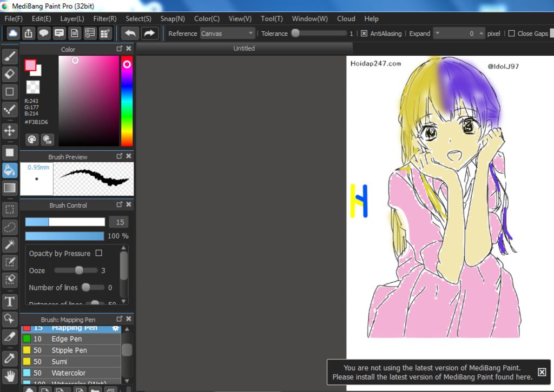Open the Snap menu
This screenshot has height=392, width=554.
click(173, 19)
